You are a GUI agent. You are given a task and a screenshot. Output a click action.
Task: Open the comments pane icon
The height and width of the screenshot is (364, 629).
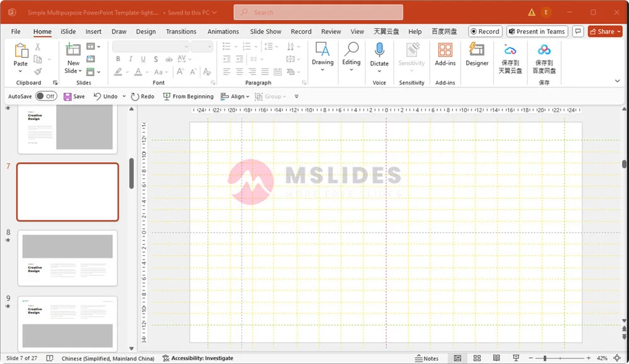point(577,31)
